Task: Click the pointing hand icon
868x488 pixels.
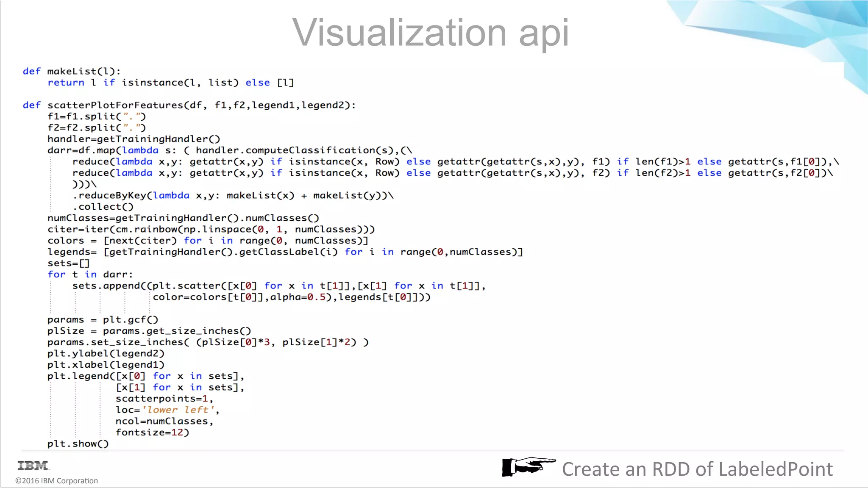Action: (529, 467)
